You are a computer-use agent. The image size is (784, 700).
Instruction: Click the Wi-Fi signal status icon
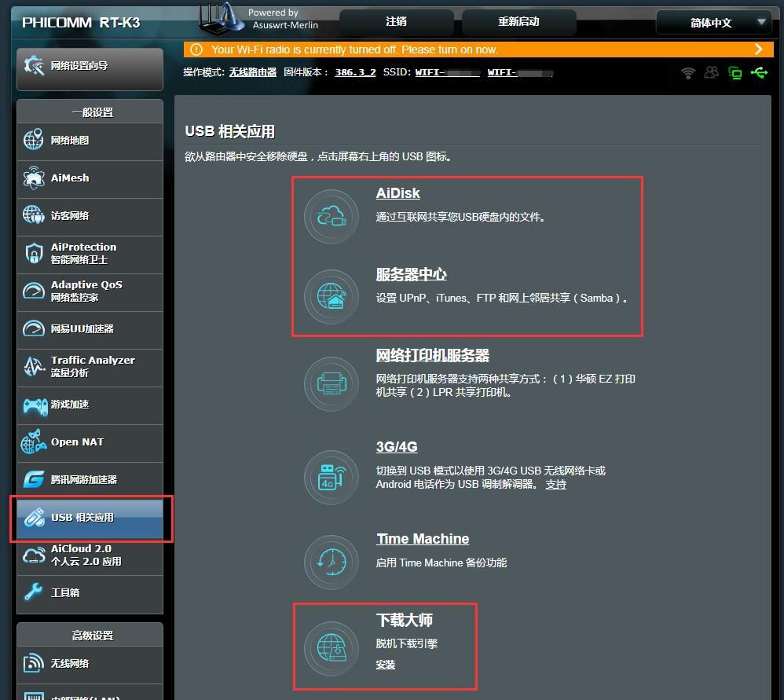pos(688,73)
